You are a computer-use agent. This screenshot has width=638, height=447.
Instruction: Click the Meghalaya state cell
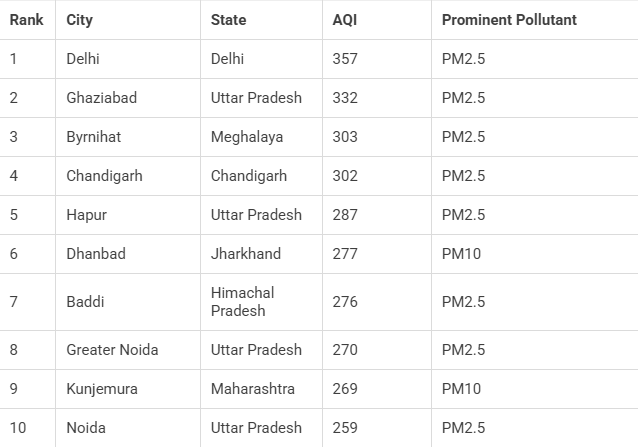[x=247, y=137]
